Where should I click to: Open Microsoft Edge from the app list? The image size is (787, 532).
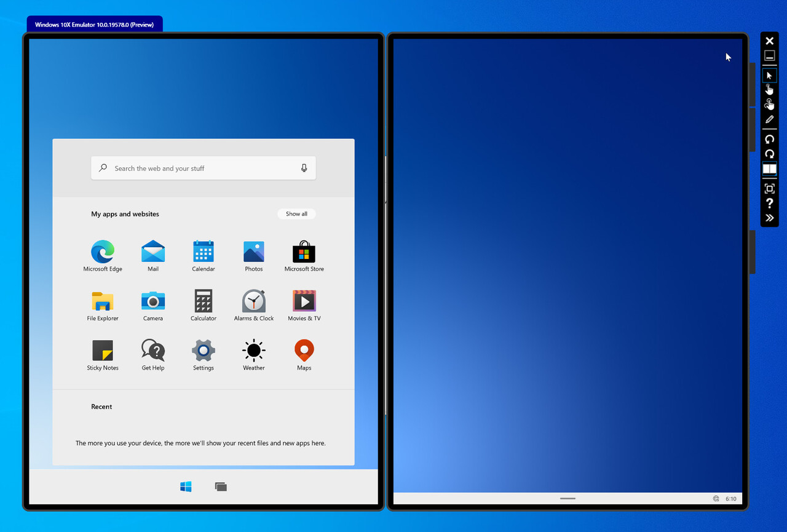click(x=103, y=256)
